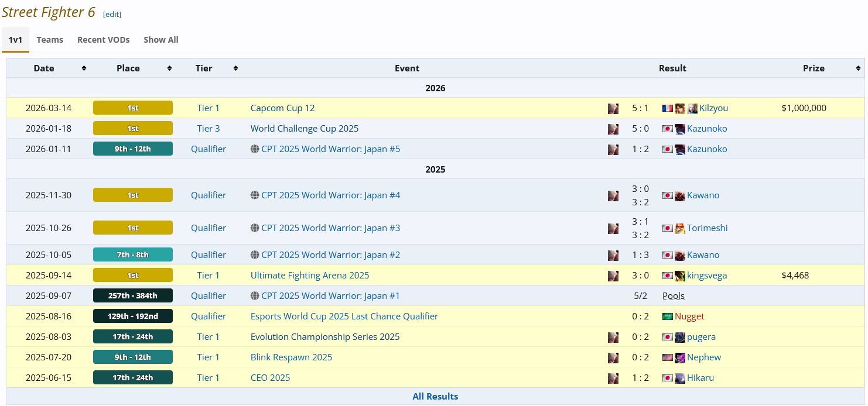Select the 1v1 tab

point(15,40)
